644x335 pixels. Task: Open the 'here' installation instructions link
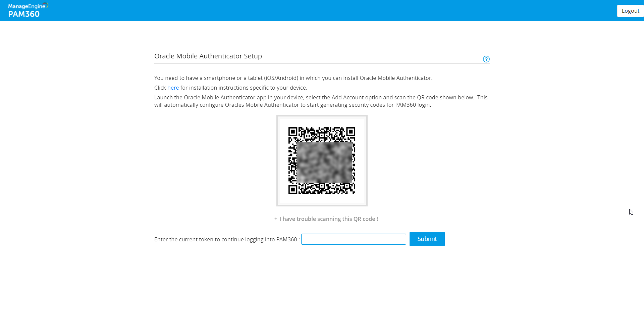tap(173, 88)
